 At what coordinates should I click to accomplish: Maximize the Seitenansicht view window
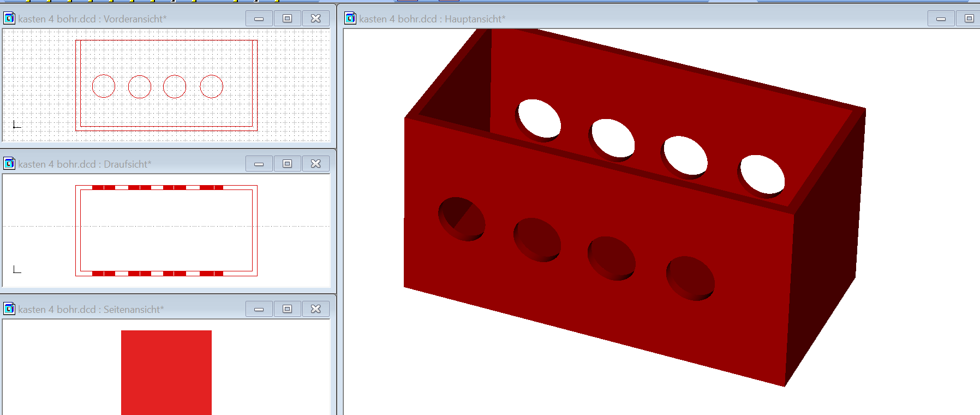click(x=288, y=309)
